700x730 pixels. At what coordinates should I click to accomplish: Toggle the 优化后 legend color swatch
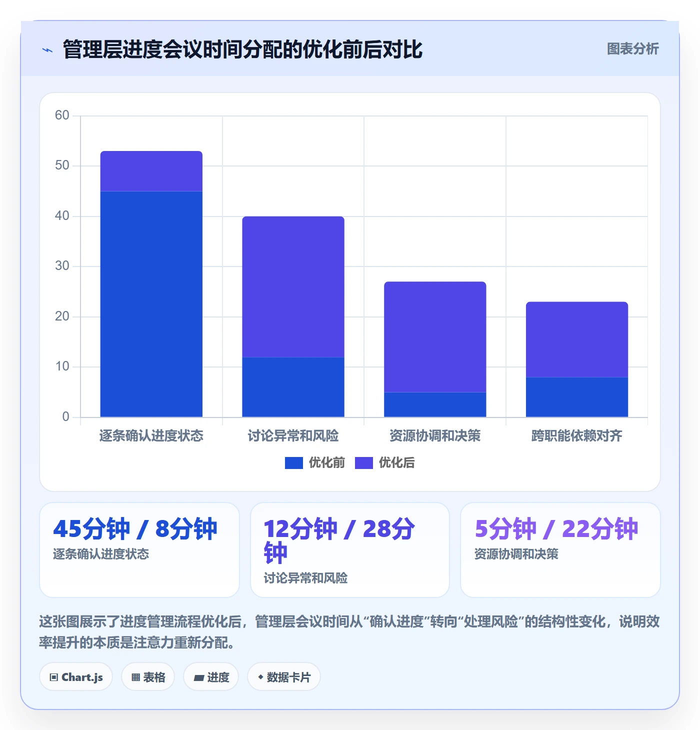click(364, 463)
